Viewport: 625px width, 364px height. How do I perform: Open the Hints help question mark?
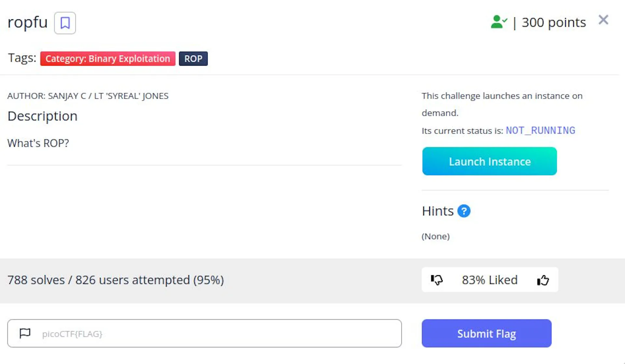click(x=464, y=211)
